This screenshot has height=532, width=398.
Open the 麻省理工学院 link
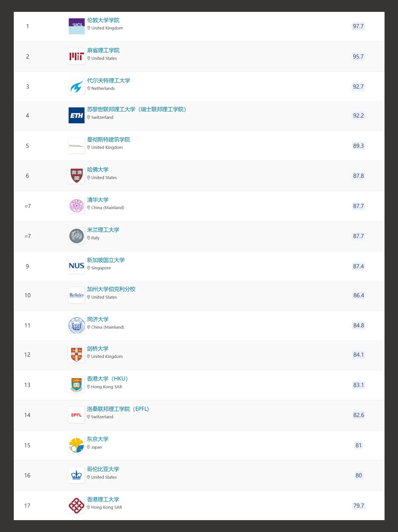[103, 50]
